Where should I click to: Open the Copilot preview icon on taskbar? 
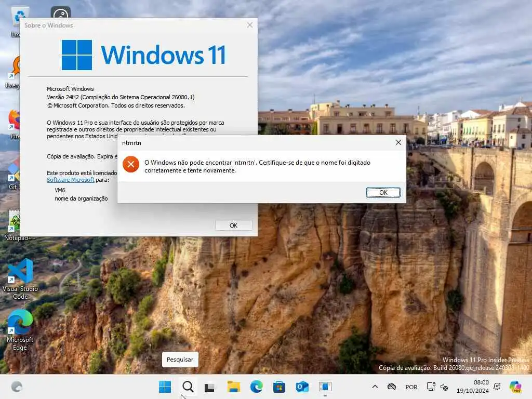[x=515, y=387]
